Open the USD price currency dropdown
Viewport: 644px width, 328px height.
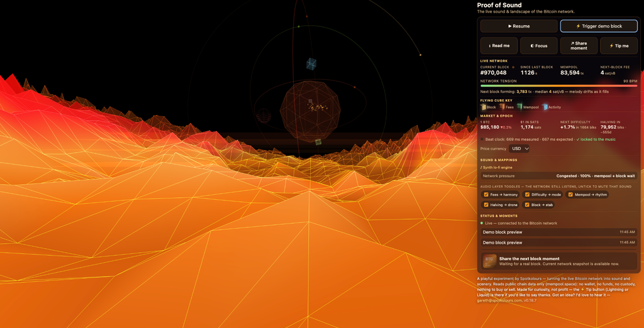point(519,149)
